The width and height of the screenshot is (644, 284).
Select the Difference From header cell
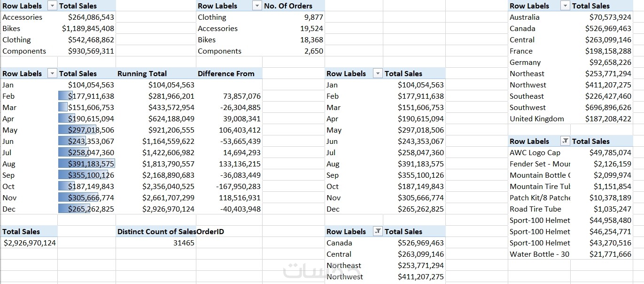coord(226,73)
